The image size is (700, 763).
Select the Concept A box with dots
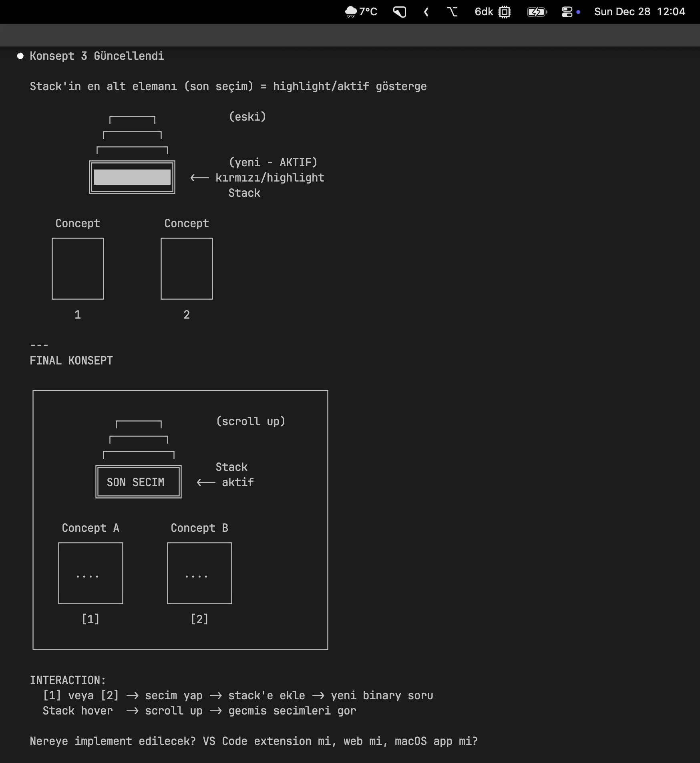[91, 573]
